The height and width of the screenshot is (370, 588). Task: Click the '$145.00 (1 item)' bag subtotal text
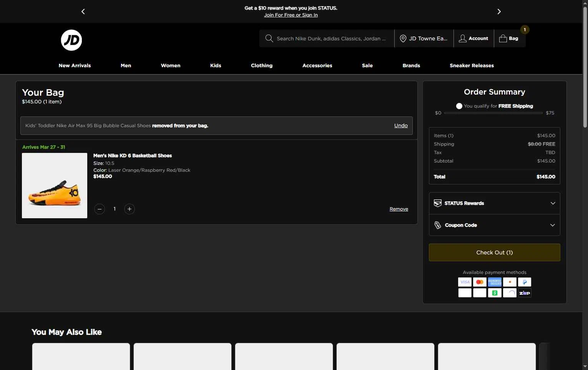pos(42,102)
